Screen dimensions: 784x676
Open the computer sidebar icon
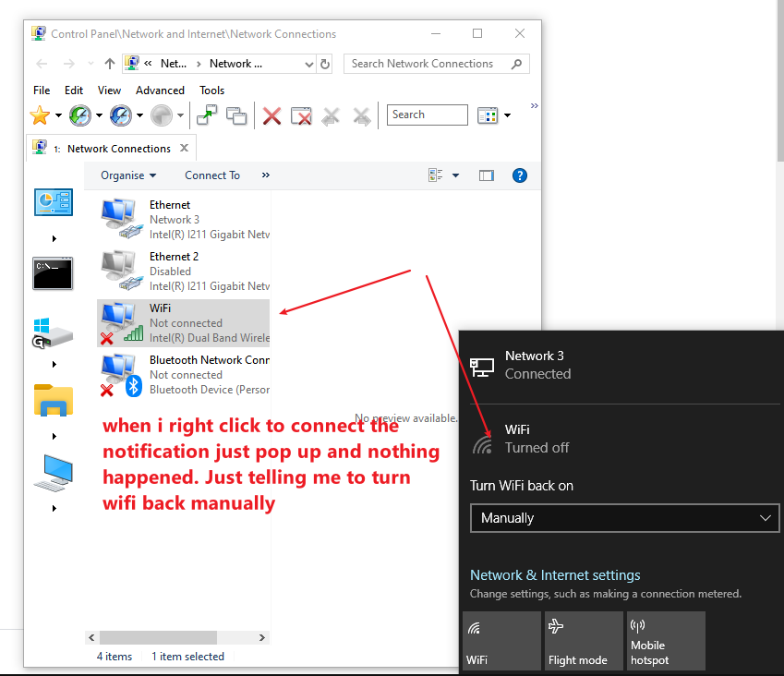click(54, 473)
